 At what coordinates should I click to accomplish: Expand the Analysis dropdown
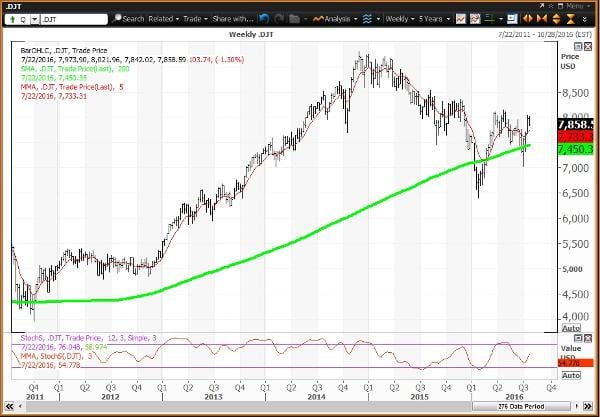pos(333,18)
